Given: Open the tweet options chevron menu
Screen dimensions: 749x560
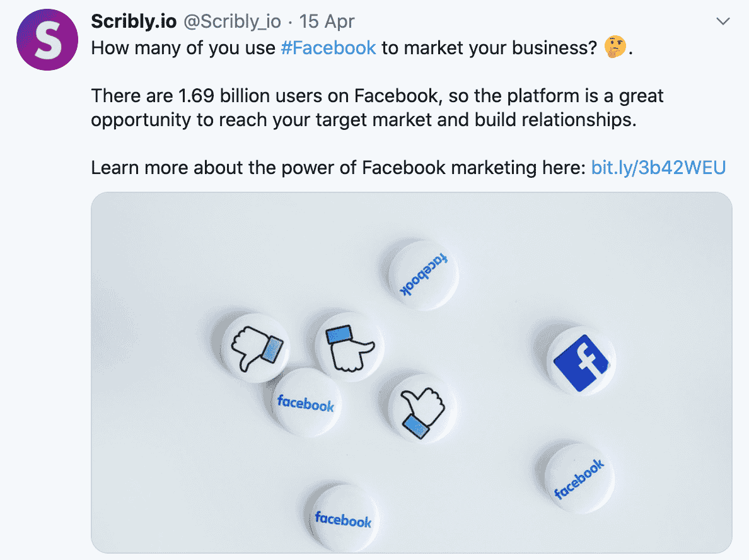Looking at the screenshot, I should [723, 22].
